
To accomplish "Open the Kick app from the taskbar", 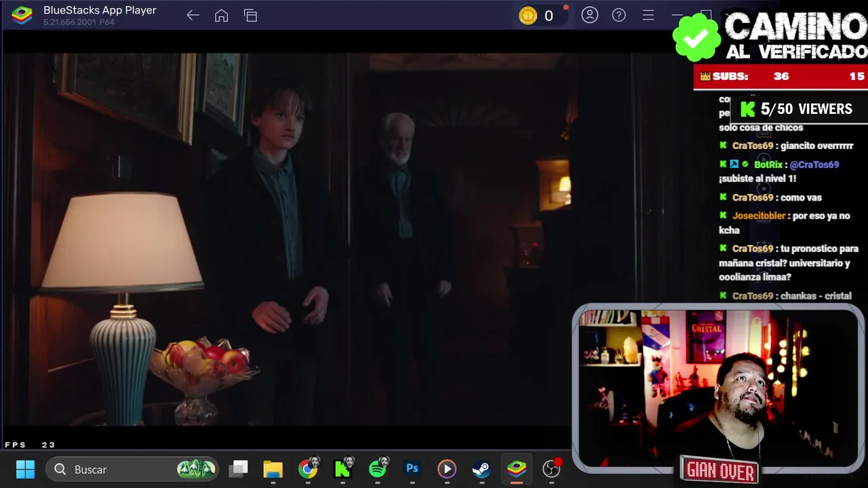I will click(x=342, y=469).
